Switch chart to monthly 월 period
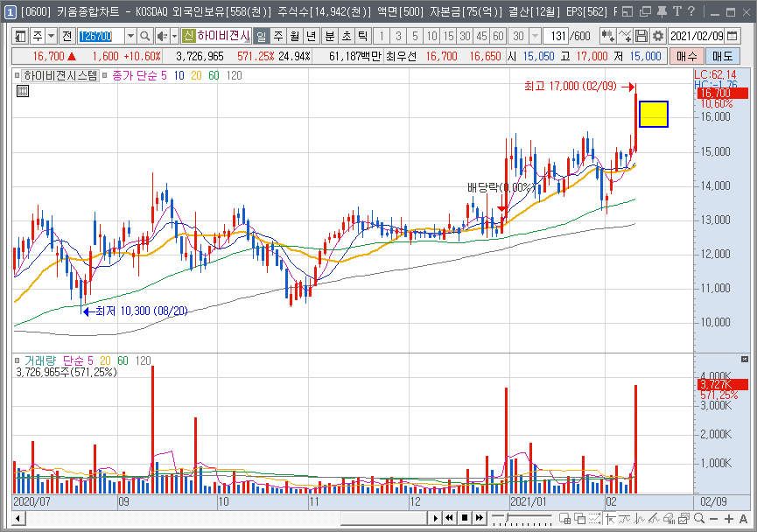 (x=295, y=36)
